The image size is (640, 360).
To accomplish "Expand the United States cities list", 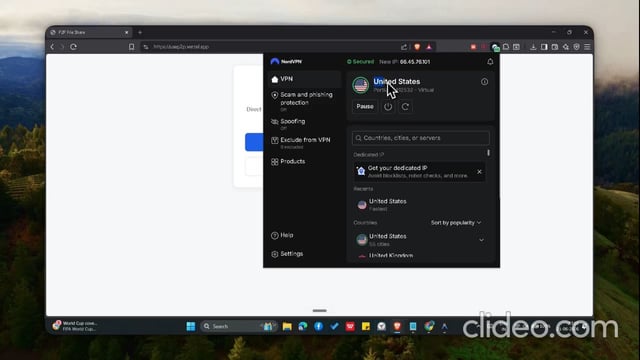I will [x=481, y=240].
